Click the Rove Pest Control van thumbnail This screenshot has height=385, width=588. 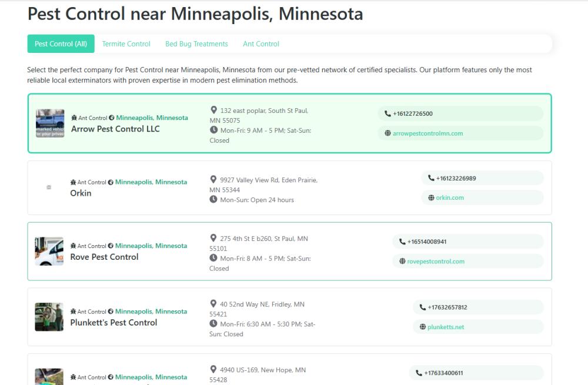[49, 252]
